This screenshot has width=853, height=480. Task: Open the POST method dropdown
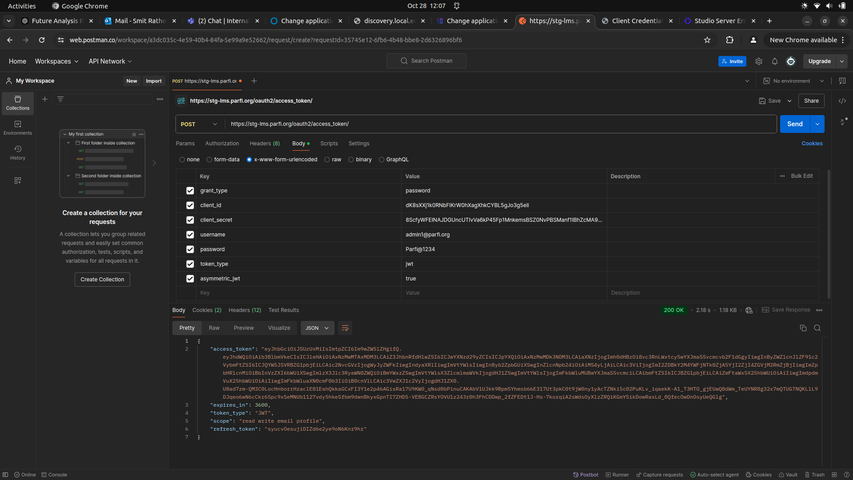click(x=200, y=124)
